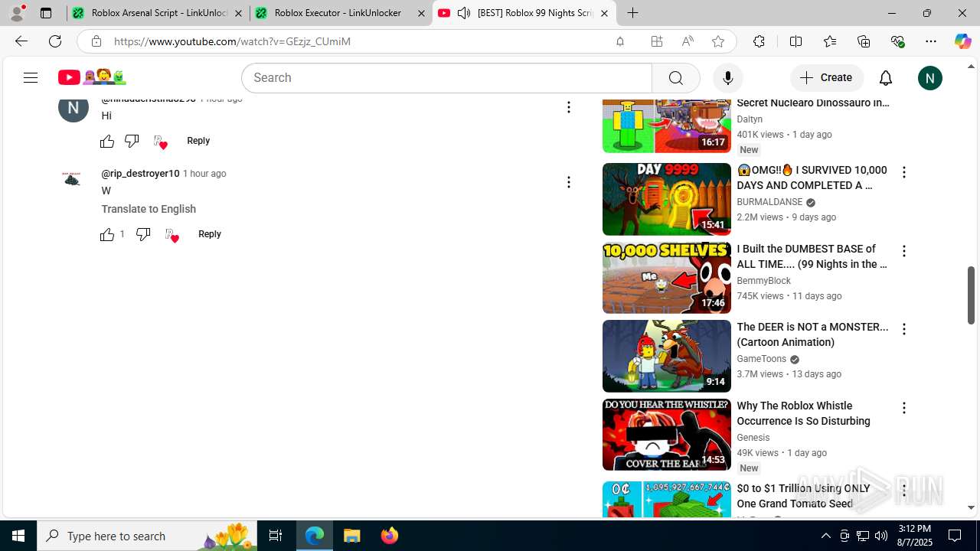Click the YouTube search magnifier button
This screenshot has width=980, height=551.
click(675, 78)
